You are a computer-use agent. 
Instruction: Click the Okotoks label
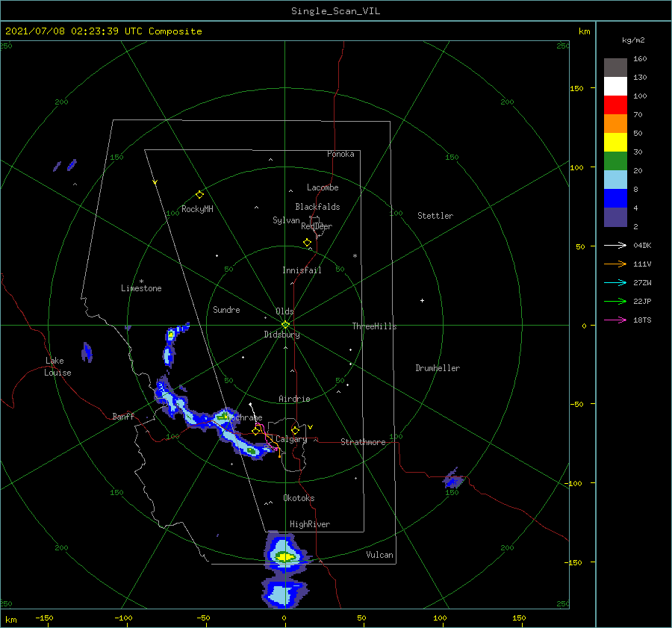tap(299, 498)
